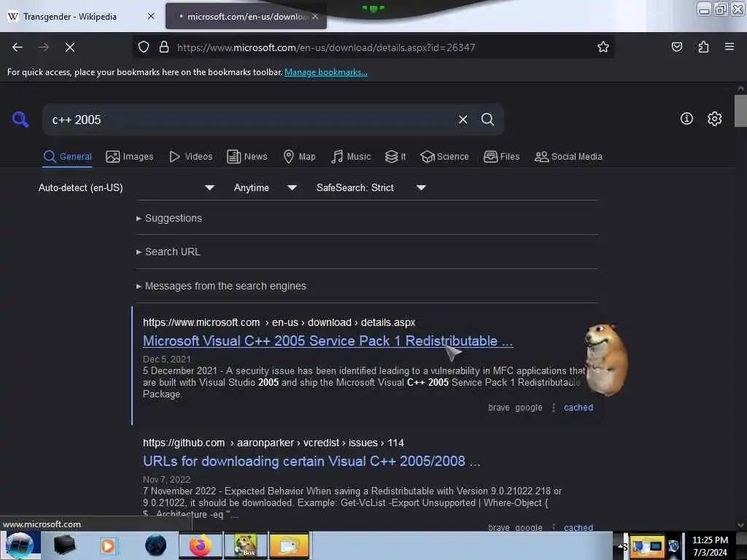Click the SearXNG magnifier logo
This screenshot has width=747, height=560.
click(x=20, y=119)
